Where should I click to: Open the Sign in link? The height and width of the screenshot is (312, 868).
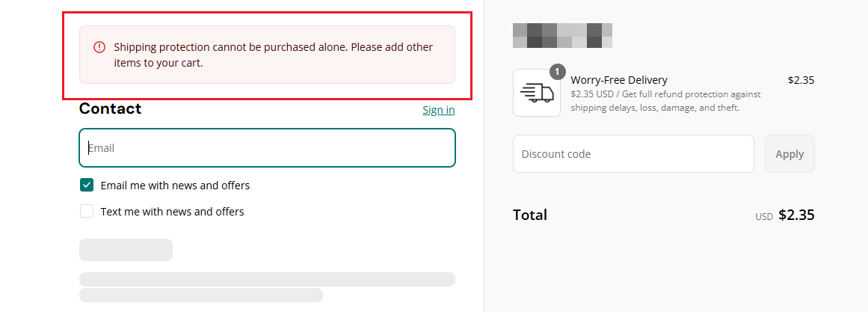438,110
